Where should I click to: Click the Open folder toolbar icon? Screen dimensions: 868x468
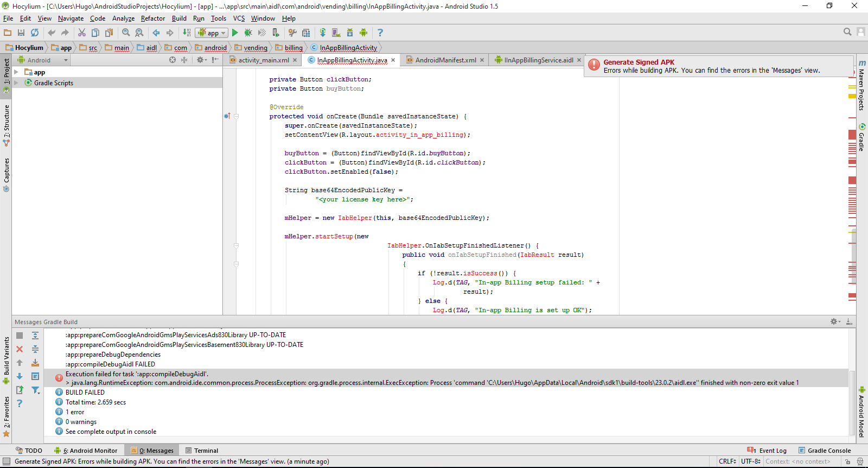click(8, 33)
